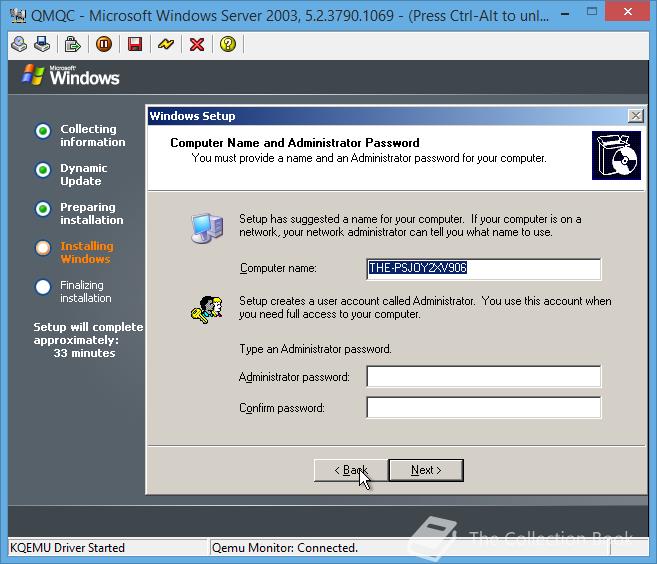Click the QMQC app icon in title bar
This screenshot has width=657, height=564.
point(18,16)
